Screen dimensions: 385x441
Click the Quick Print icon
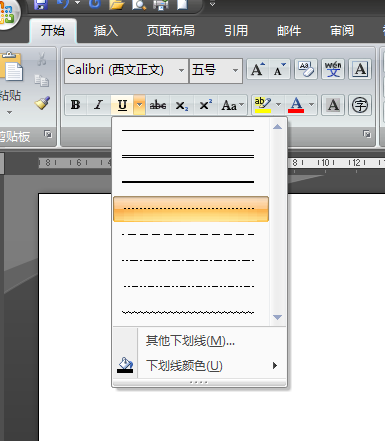point(161,4)
